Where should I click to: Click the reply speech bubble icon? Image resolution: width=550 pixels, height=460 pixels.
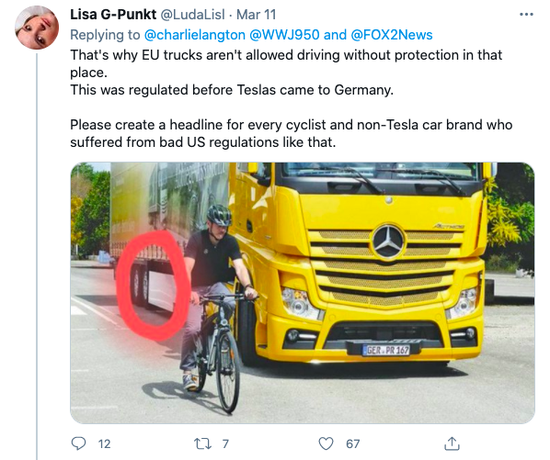tap(79, 444)
